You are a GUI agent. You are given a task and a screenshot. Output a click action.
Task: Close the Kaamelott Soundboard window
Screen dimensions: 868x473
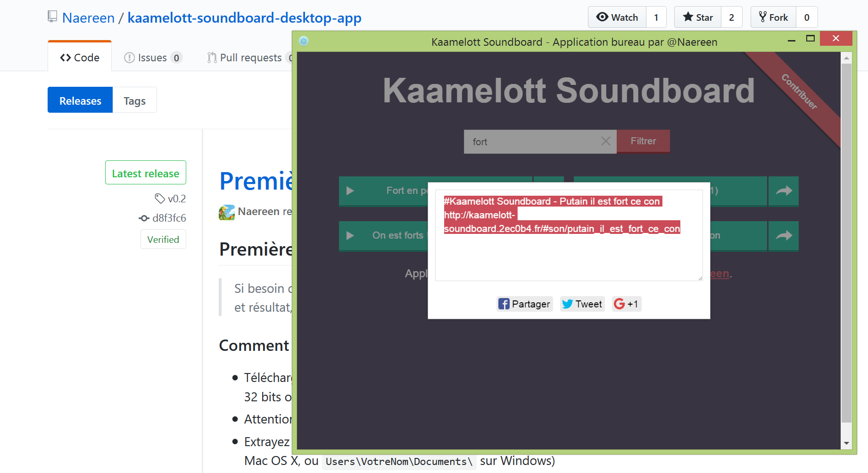pyautogui.click(x=836, y=39)
